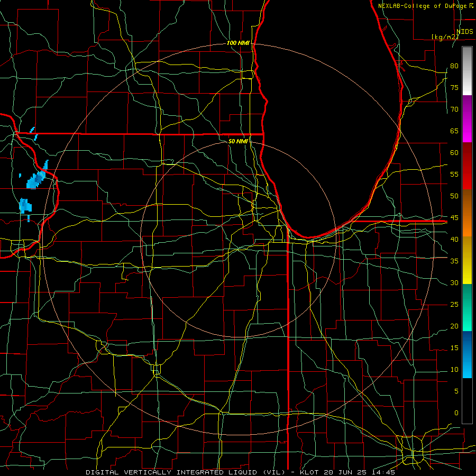The width and height of the screenshot is (476, 476).
Task: Click the 20 value on the color scale
Action: point(454,326)
